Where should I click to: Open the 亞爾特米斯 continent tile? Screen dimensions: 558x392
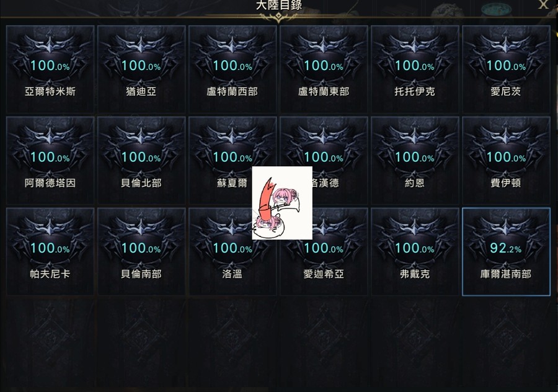coord(50,69)
